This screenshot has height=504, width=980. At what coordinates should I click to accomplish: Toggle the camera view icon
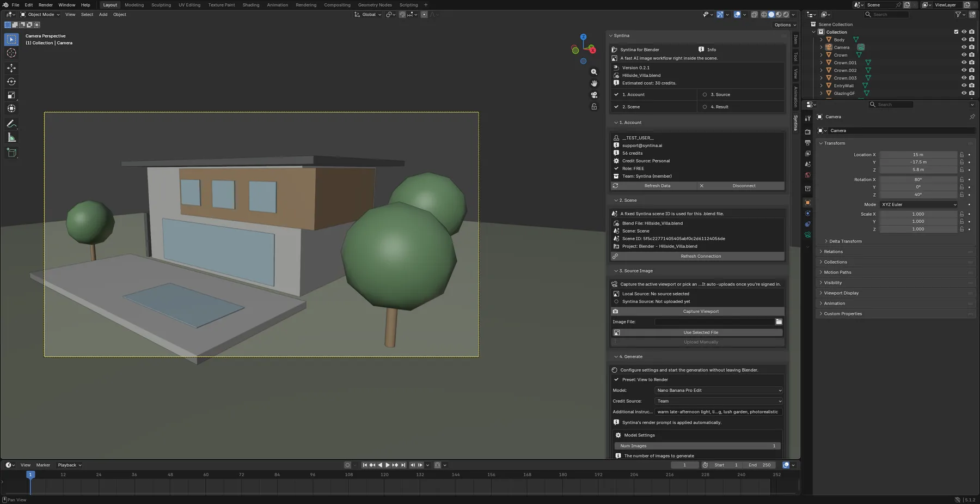(594, 95)
